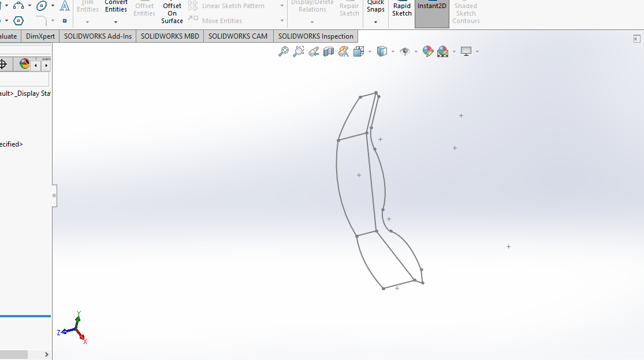The height and width of the screenshot is (360, 644).
Task: Click Offset Entities button
Action: [144, 9]
